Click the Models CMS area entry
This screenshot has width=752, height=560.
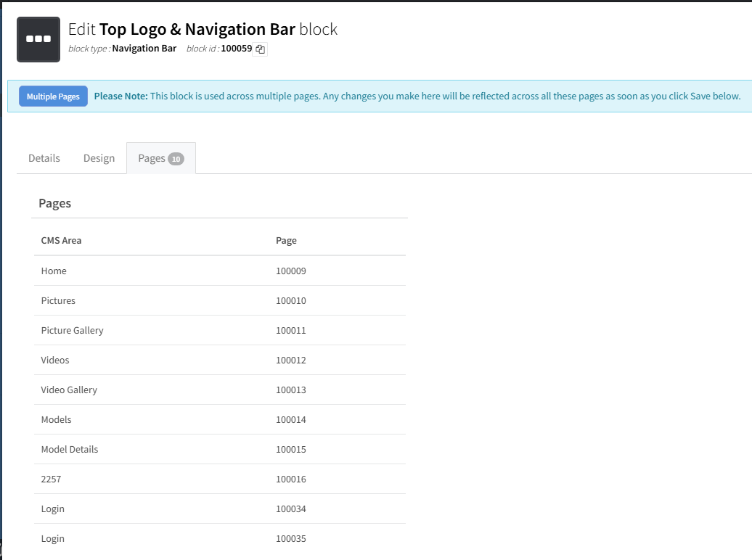[56, 419]
